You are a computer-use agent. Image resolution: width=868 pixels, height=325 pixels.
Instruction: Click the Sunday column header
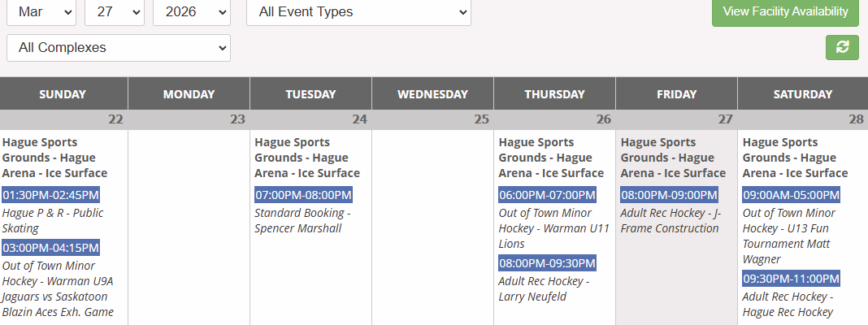point(63,94)
